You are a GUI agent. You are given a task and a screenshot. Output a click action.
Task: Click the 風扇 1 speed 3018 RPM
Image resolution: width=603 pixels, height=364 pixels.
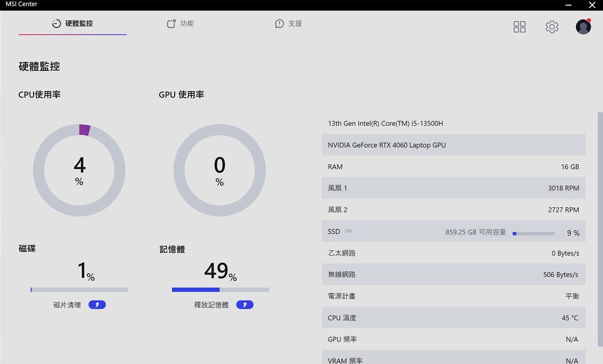(563, 188)
